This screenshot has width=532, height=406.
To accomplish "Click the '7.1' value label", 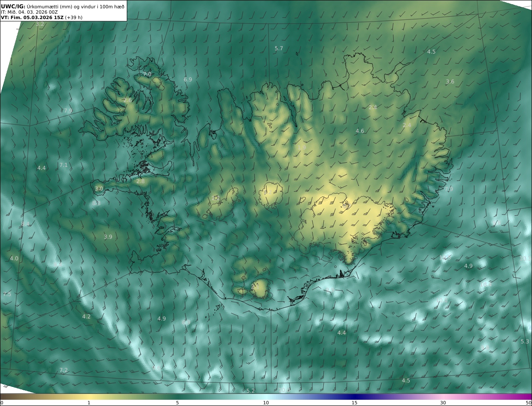I will [x=63, y=165].
